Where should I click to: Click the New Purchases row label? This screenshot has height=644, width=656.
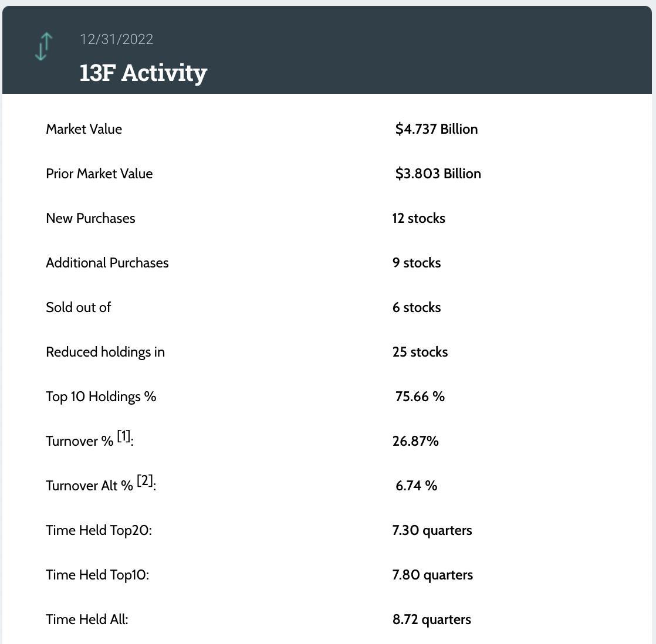coord(90,218)
